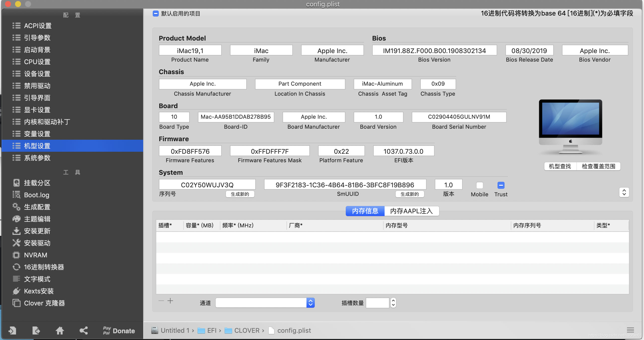Click Generate new (生成新的) under serial number
Screen dimensions: 644x340
click(240, 194)
